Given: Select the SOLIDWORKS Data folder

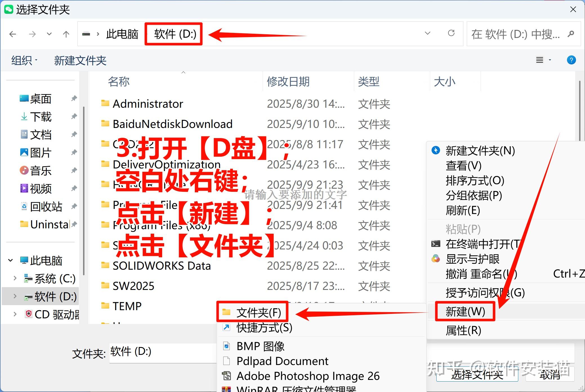Looking at the screenshot, I should click(156, 266).
